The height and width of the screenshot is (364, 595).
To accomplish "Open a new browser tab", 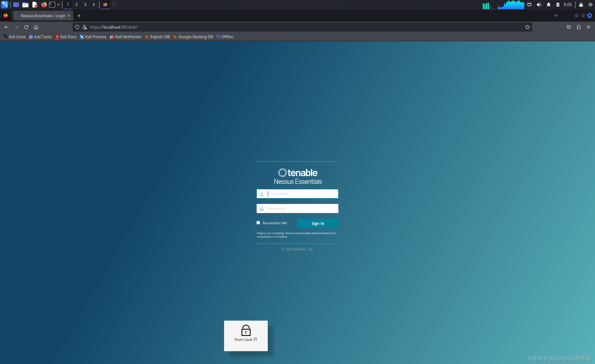I will pyautogui.click(x=79, y=16).
